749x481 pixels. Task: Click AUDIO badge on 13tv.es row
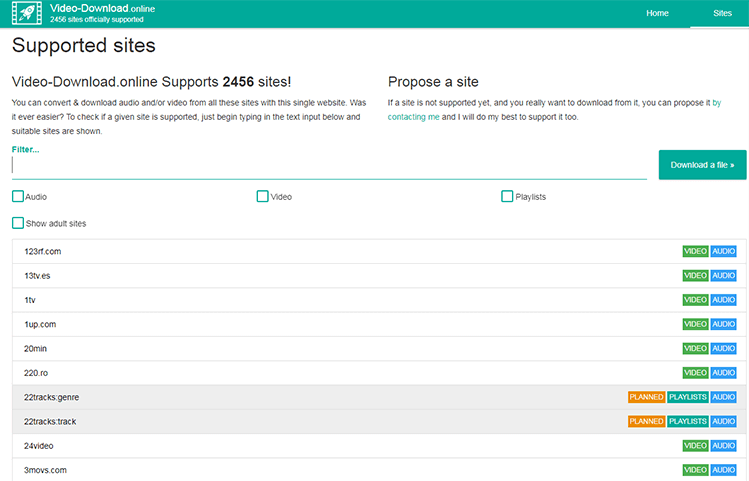723,276
